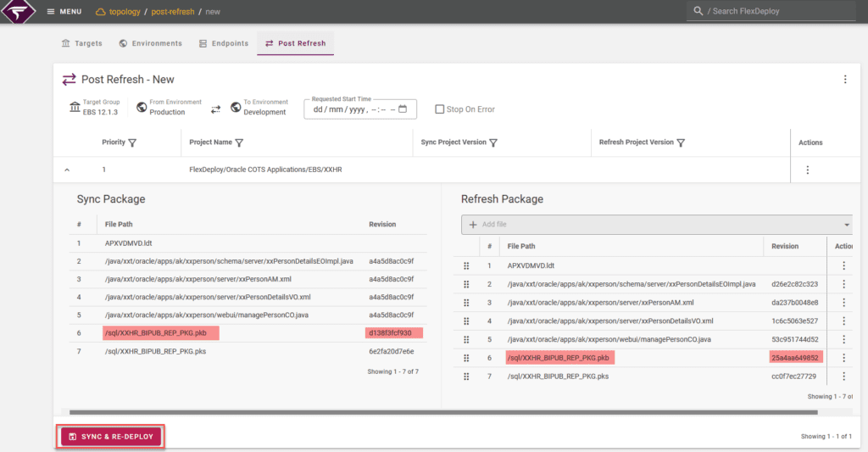Click refresh revision 1c6c5063e527
This screenshot has width=868, height=452.
[x=794, y=321]
